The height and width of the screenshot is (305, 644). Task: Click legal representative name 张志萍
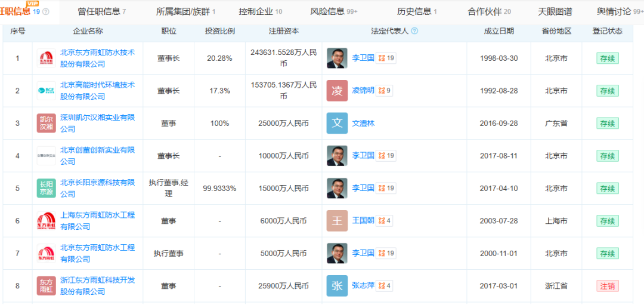[x=363, y=286]
